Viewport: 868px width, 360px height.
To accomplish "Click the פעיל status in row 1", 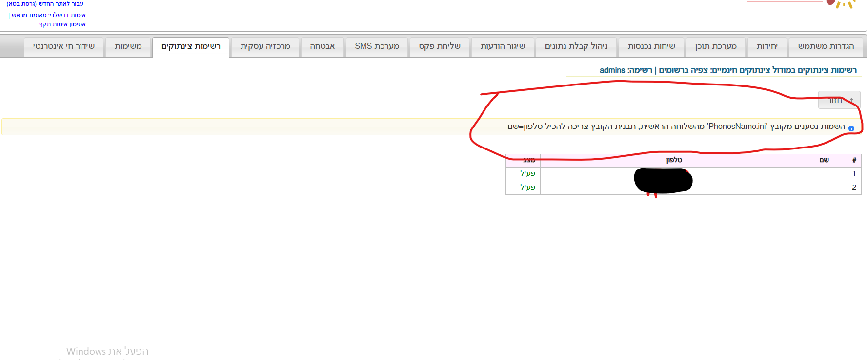I will click(527, 173).
